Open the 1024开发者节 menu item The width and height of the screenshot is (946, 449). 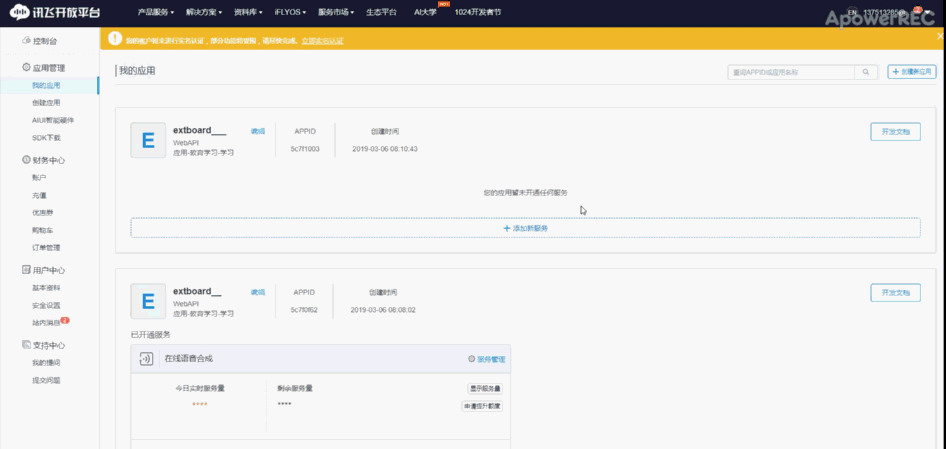477,12
